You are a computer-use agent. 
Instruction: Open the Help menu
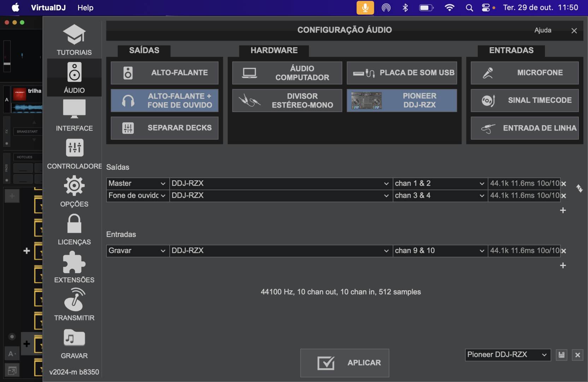[x=86, y=8]
